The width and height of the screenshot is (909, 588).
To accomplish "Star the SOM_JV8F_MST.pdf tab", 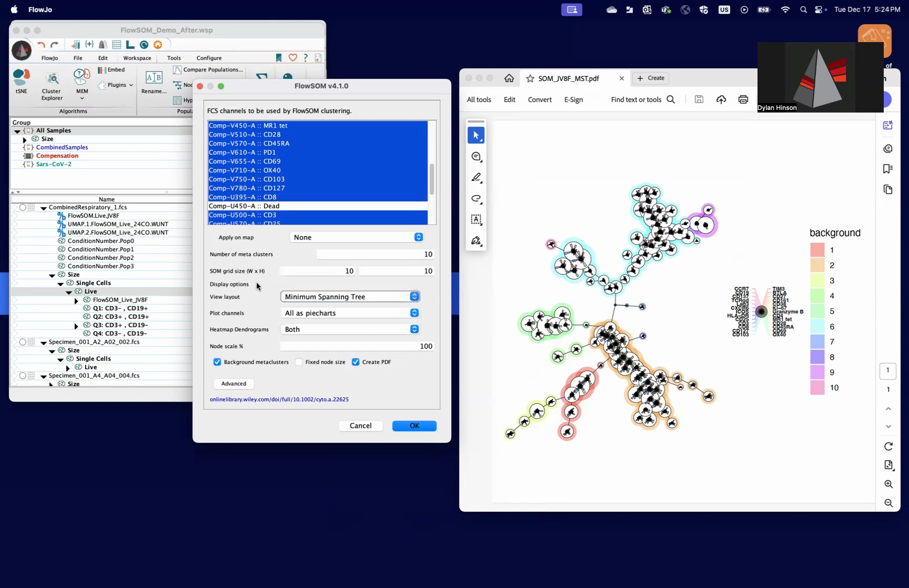I will pos(530,78).
